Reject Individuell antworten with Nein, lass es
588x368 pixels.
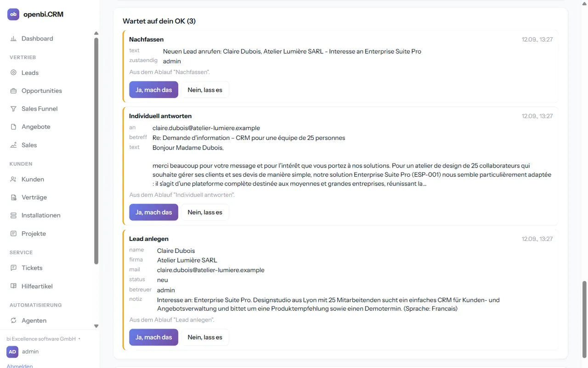[x=205, y=212]
